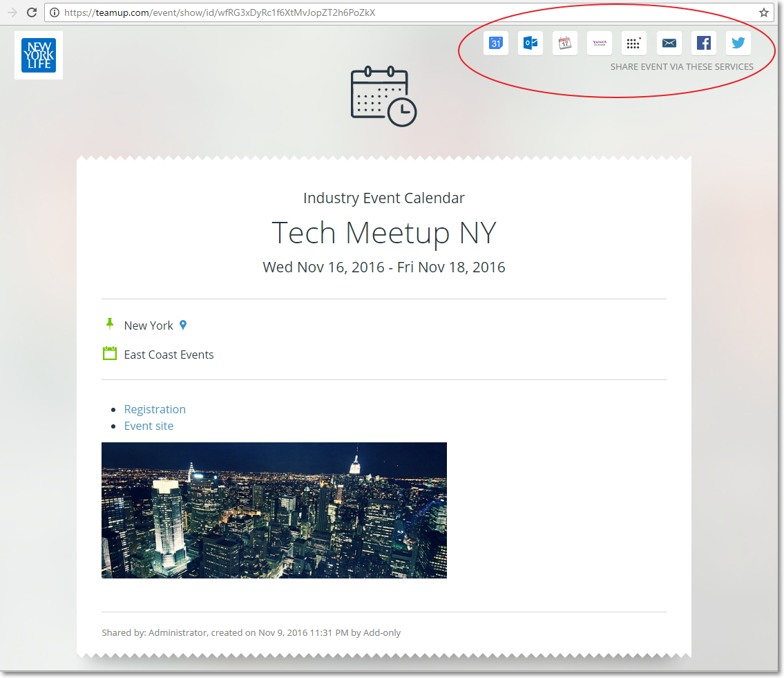
Task: Share event via Teamup dotted-grid icon
Action: click(634, 43)
